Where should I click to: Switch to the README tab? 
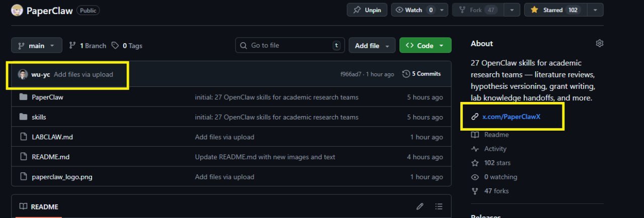pos(39,207)
